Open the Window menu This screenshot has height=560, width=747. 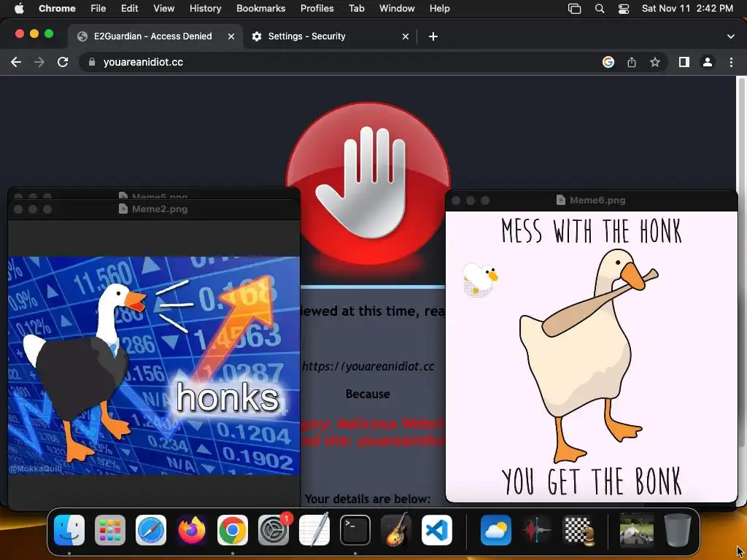(397, 8)
